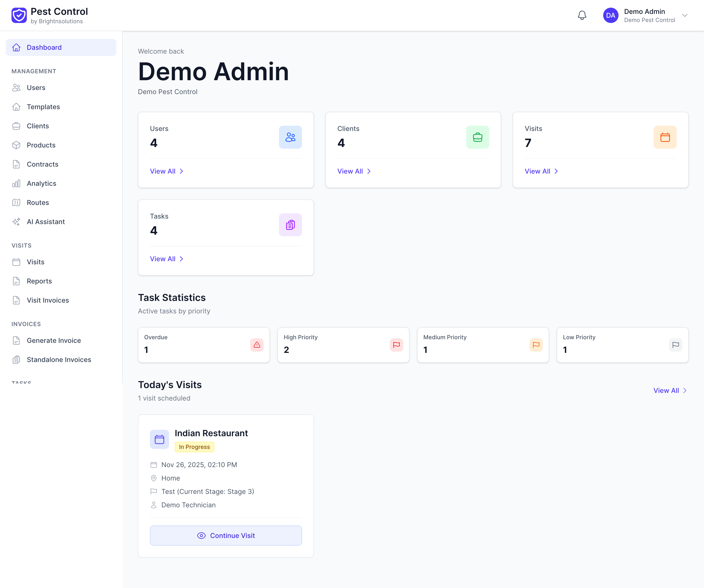Click the blue Users card icon
This screenshot has width=704, height=588.
(290, 137)
